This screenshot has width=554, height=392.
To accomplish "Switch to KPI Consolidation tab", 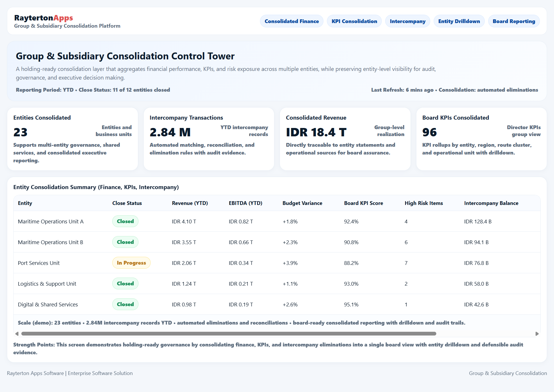I will tap(354, 21).
